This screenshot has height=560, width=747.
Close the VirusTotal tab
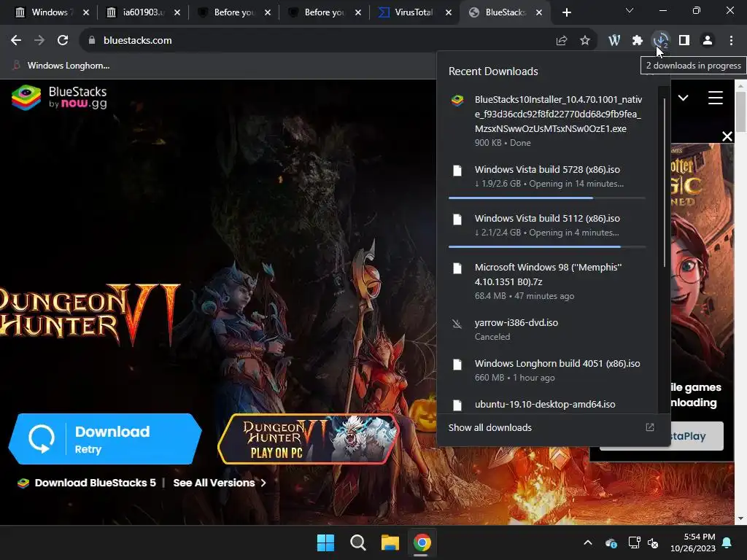[x=449, y=13]
